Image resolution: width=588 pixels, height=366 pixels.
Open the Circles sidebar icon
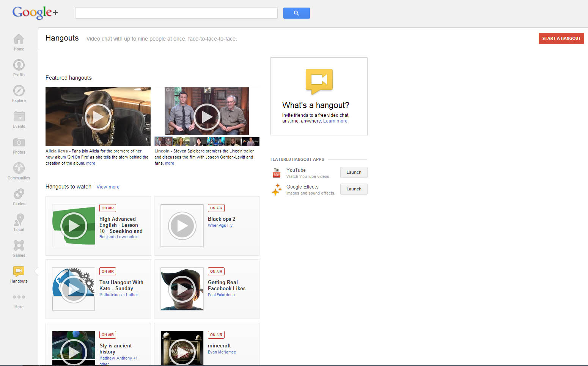tap(19, 194)
